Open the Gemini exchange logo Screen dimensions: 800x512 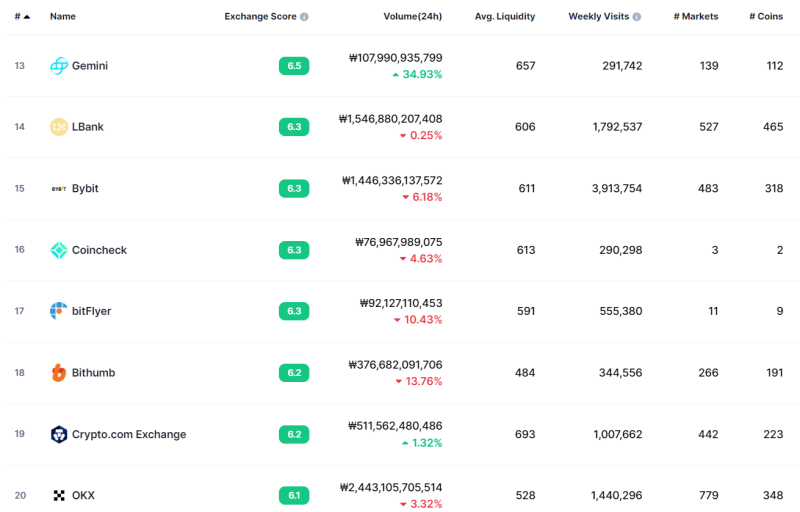(59, 66)
